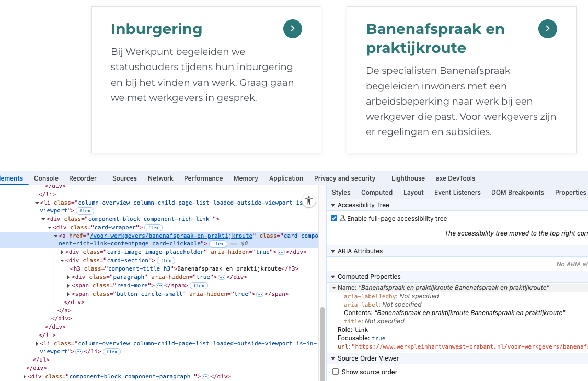This screenshot has width=588, height=381.
Task: Expand the paragraph div node
Action: tap(68, 277)
